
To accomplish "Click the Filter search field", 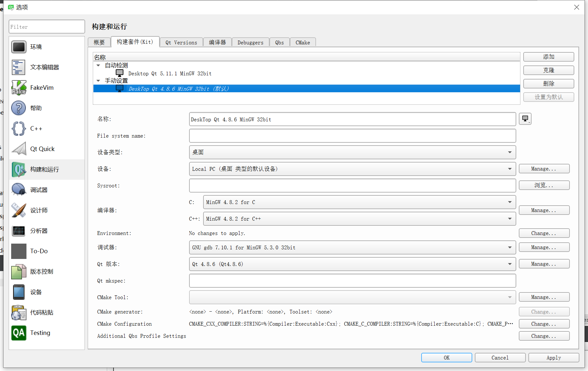I will click(47, 27).
